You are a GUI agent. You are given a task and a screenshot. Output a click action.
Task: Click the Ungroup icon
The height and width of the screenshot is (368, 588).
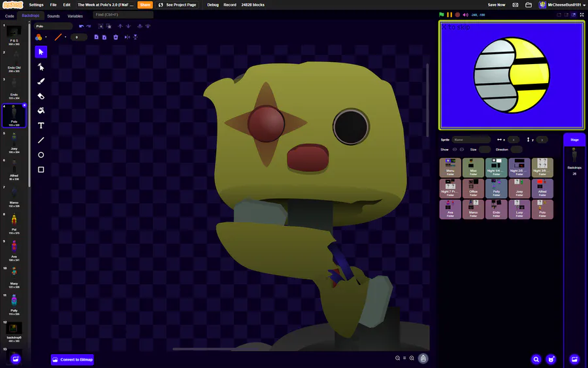[x=108, y=26]
